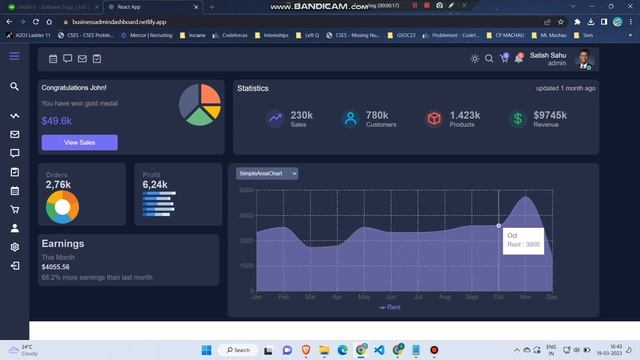Image resolution: width=640 pixels, height=360 pixels.
Task: Click the 'updated 1 month ago' text
Action: click(x=565, y=88)
